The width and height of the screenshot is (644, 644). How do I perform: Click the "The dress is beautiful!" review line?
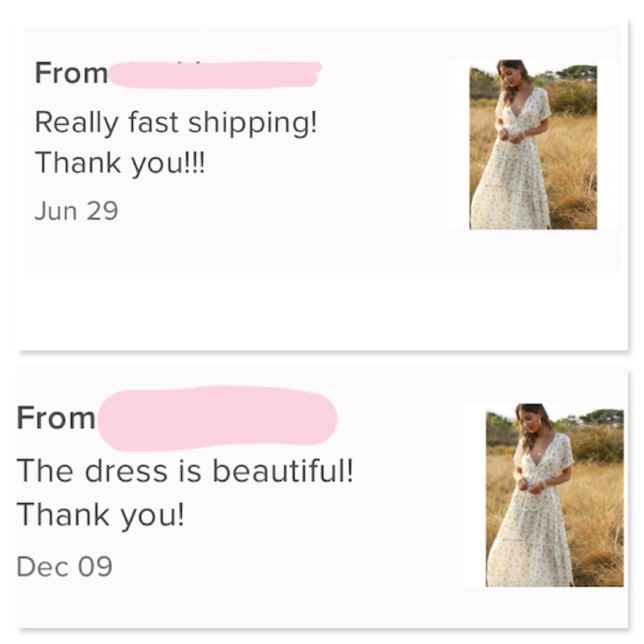tap(185, 471)
